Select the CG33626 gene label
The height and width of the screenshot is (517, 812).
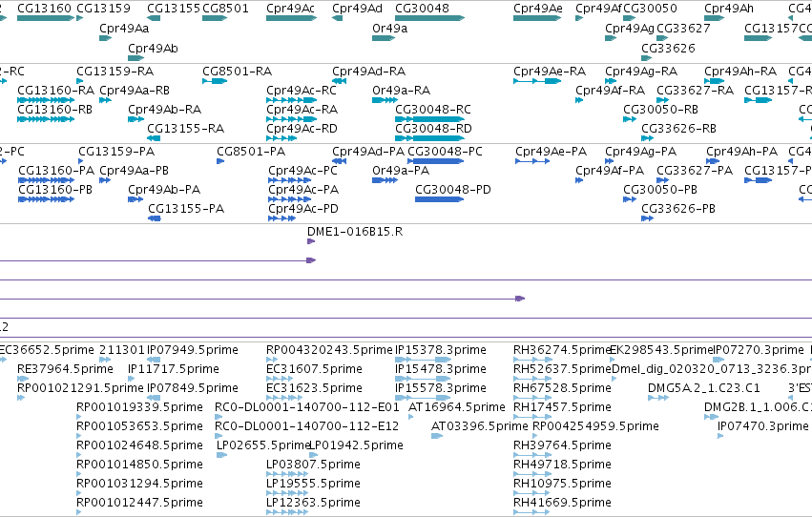point(668,48)
